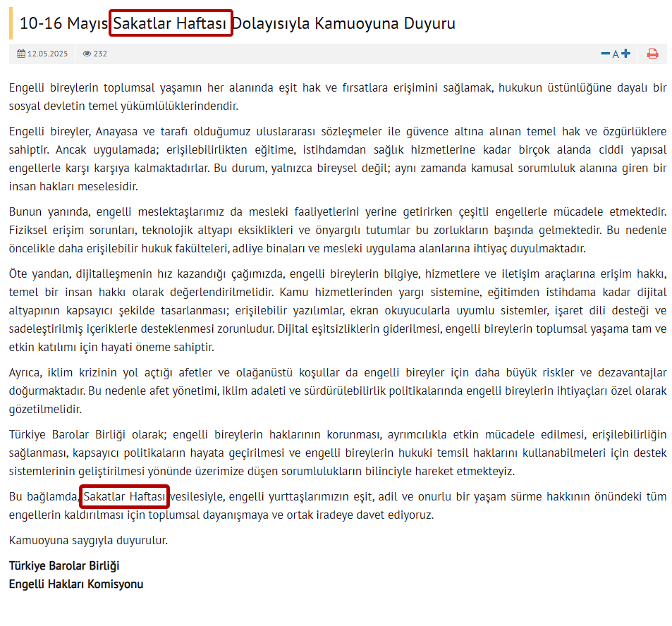Click the yellow accent bar beside the title
The width and height of the screenshot is (672, 626).
pyautogui.click(x=9, y=22)
